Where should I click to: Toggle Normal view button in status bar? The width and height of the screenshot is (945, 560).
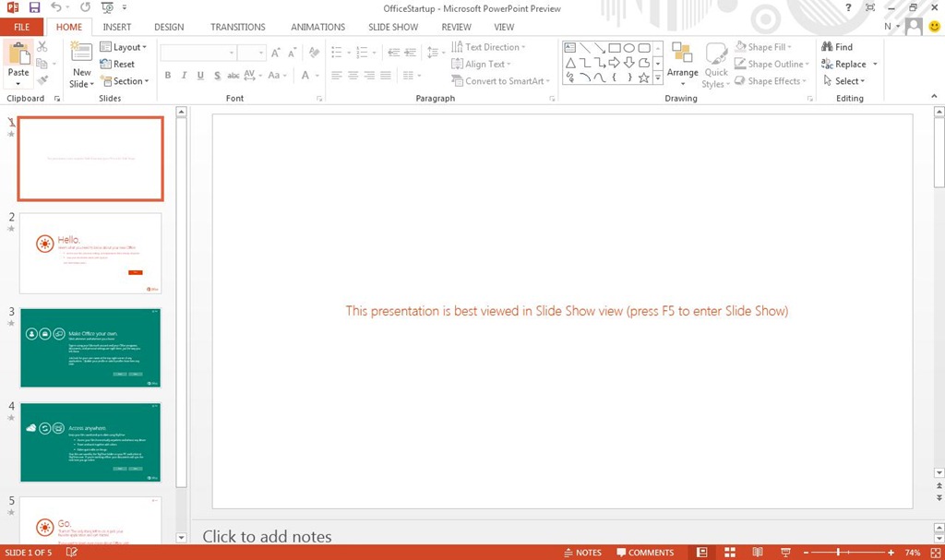701,553
